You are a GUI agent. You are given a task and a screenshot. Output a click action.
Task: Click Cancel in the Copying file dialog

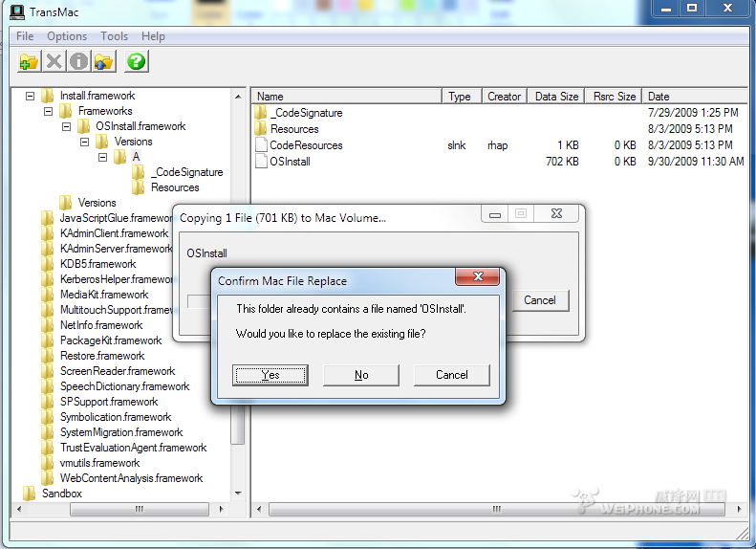tap(540, 300)
